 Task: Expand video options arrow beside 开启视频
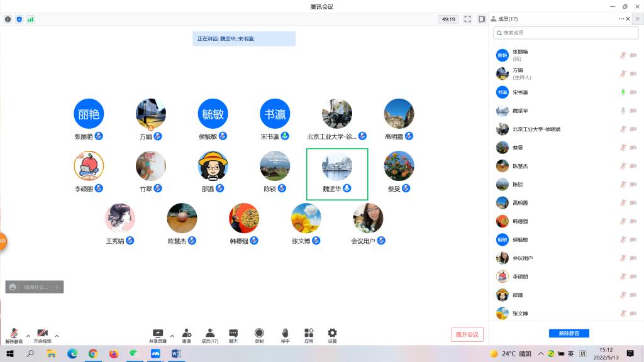coord(57,336)
